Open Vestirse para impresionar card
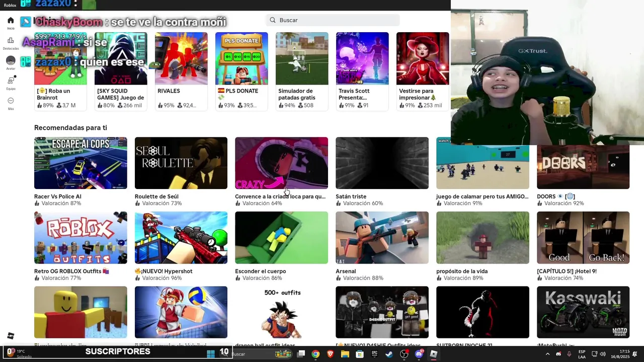Viewport: 644px width, 362px height. [423, 71]
